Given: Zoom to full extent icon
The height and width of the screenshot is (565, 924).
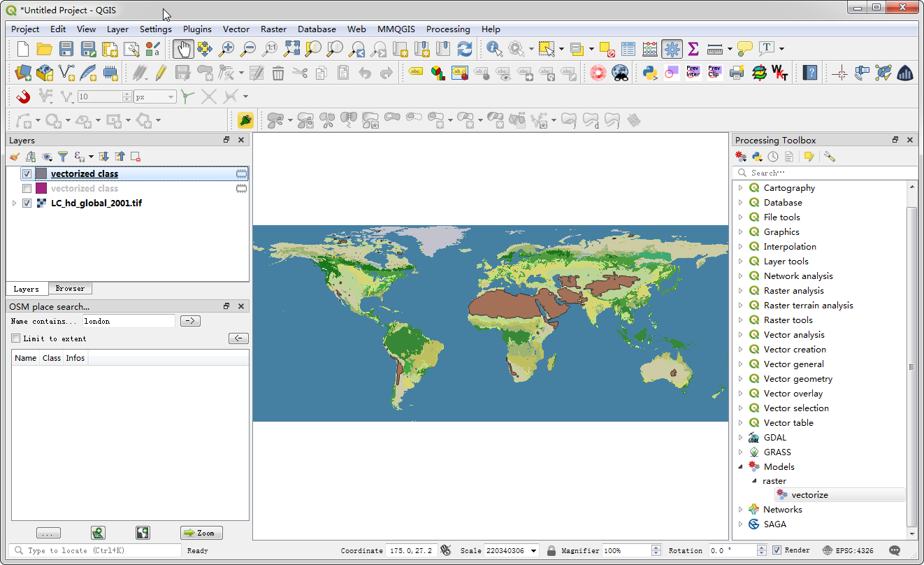Looking at the screenshot, I should [x=291, y=49].
